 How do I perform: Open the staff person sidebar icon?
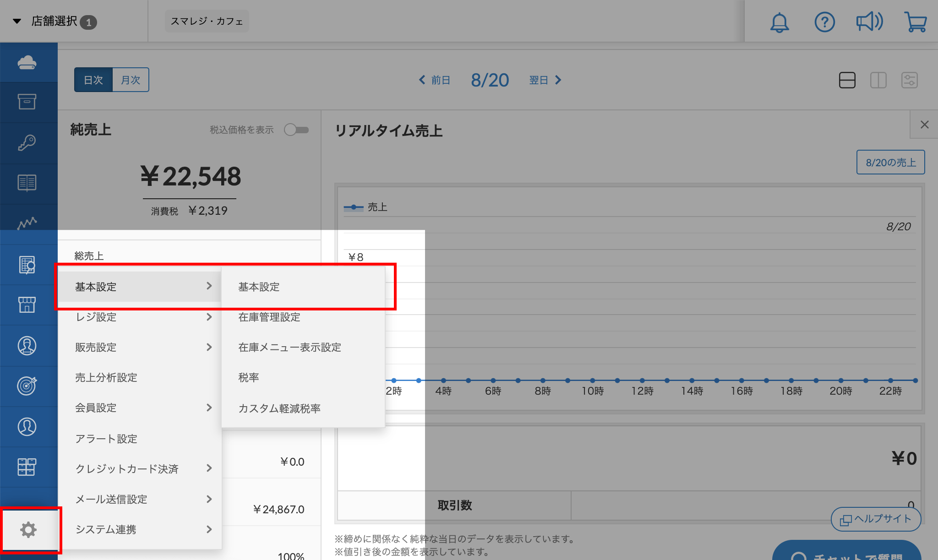pos(27,346)
